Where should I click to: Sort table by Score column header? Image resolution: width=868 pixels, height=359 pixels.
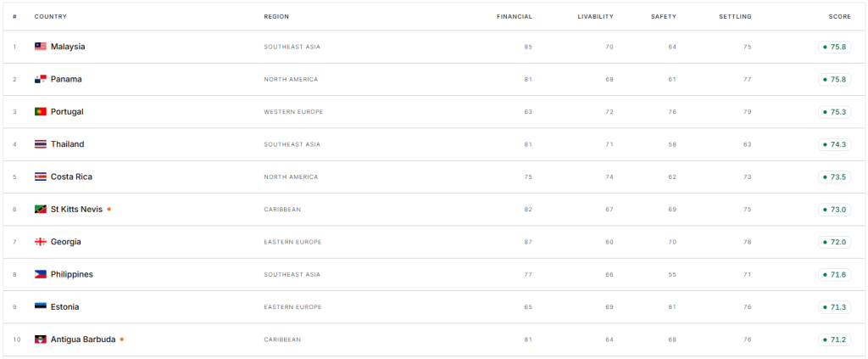(x=840, y=17)
